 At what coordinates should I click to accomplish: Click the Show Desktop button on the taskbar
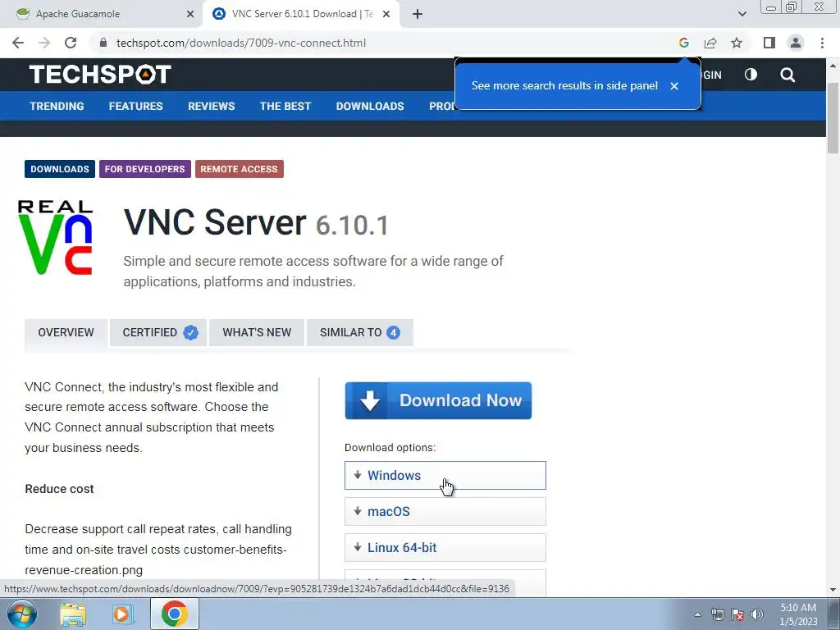(834, 614)
